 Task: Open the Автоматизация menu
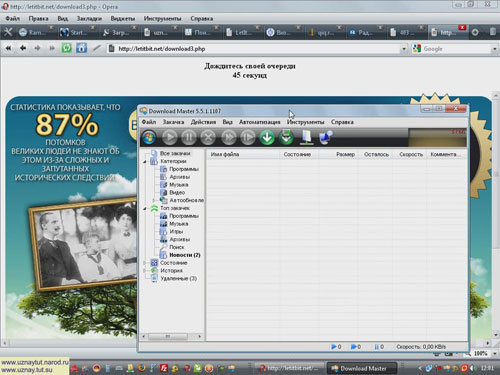point(259,122)
